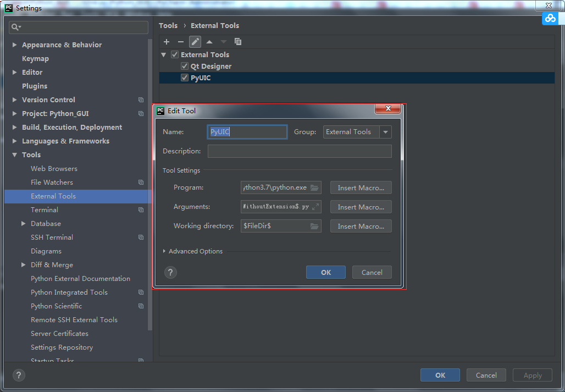Expand Version Control settings node
Viewport: 565px width, 392px height.
point(14,100)
